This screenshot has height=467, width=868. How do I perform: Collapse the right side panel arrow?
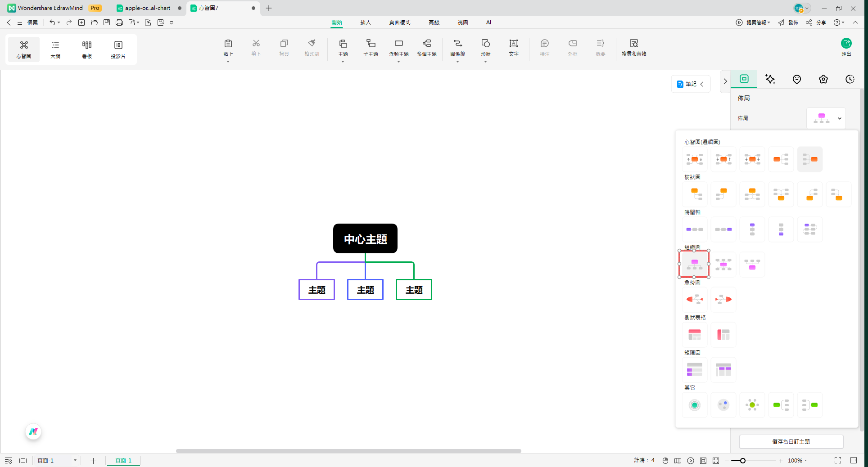pos(725,81)
